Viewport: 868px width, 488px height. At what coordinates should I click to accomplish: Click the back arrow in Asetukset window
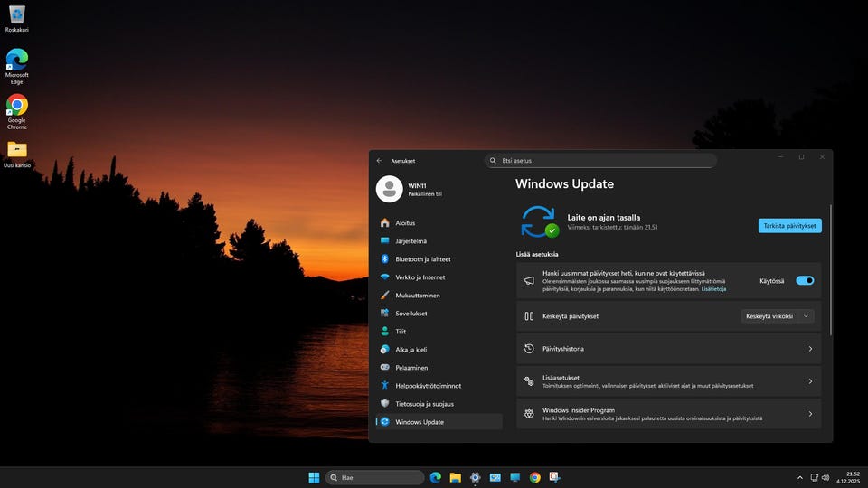pos(380,160)
